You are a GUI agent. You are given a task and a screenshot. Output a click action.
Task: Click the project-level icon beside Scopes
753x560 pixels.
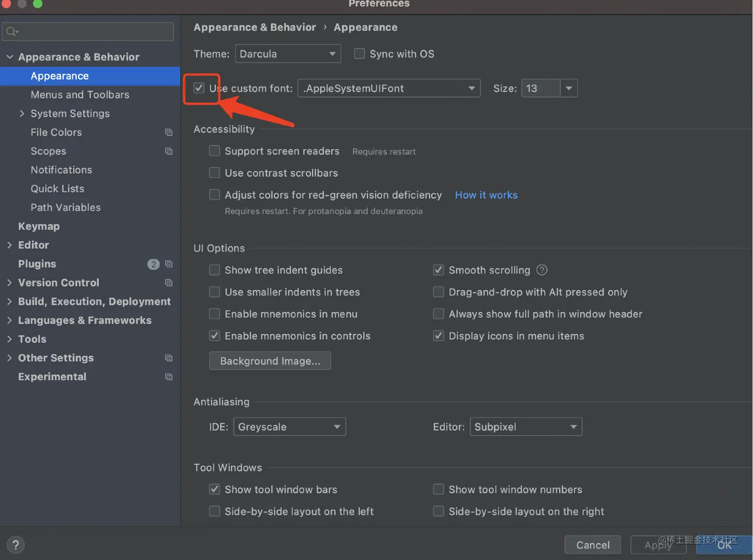pos(169,151)
